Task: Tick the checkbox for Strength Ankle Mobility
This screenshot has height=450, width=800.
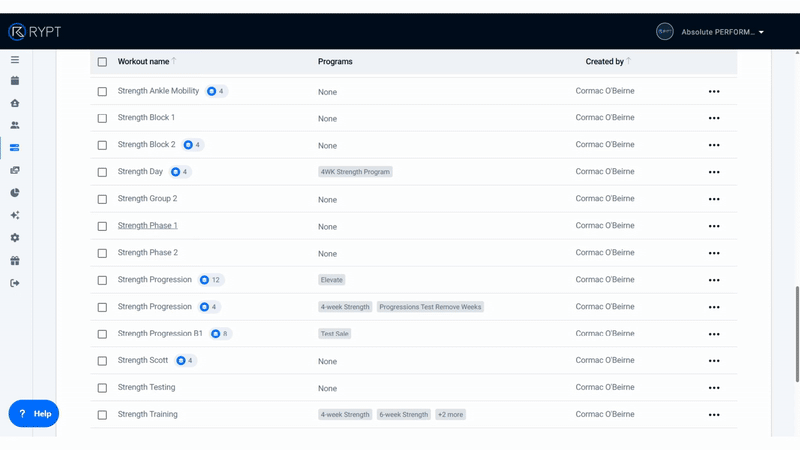Action: click(102, 92)
